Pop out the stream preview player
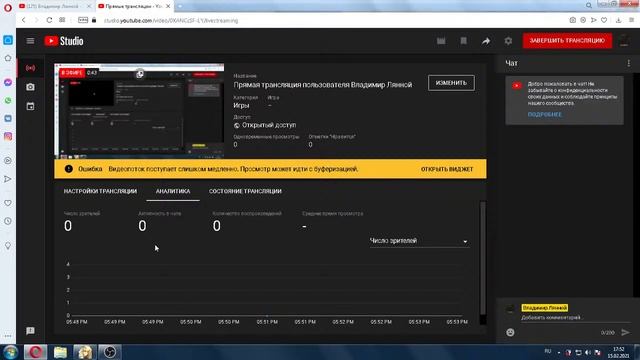 pyautogui.click(x=140, y=74)
